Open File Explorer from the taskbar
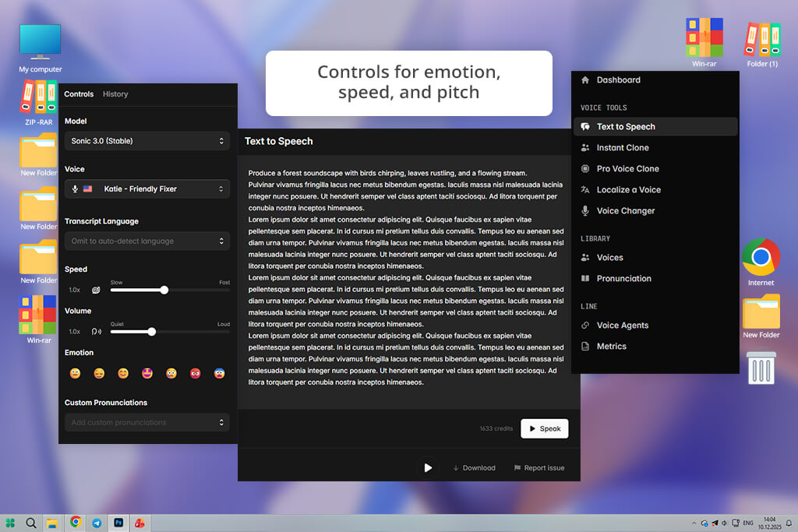798x532 pixels. pyautogui.click(x=52, y=523)
